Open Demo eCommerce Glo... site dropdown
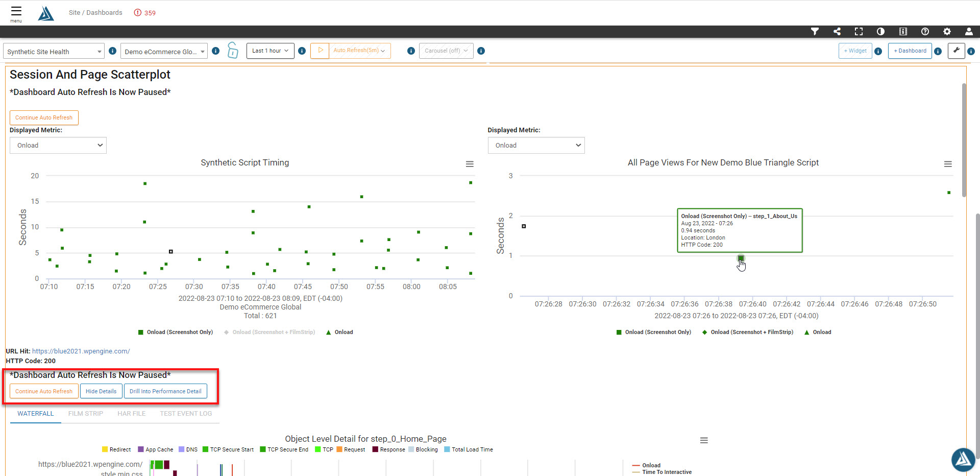 coord(164,51)
